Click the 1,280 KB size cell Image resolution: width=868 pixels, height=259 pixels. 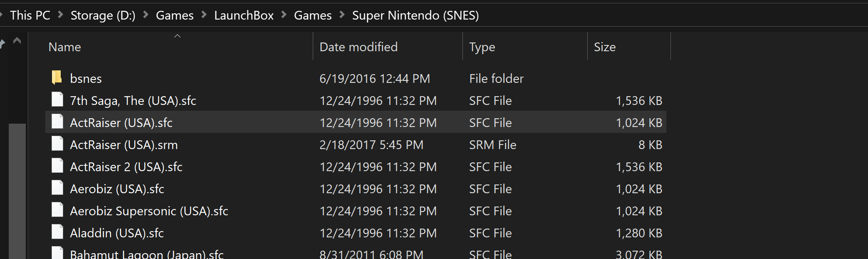point(639,233)
